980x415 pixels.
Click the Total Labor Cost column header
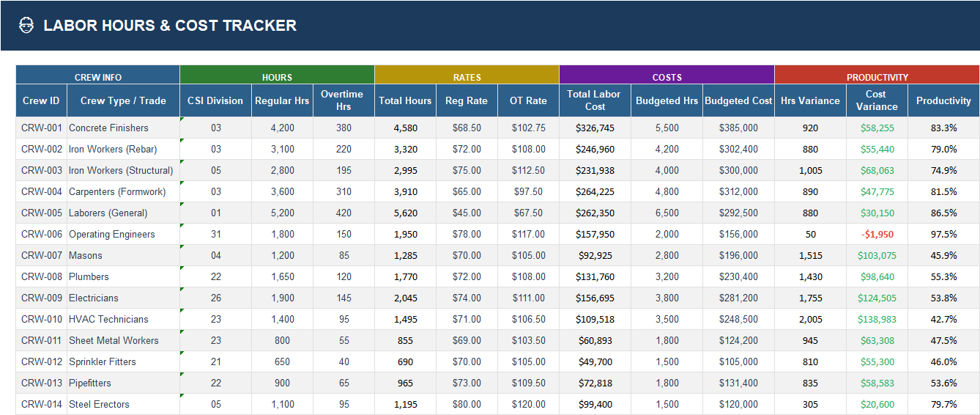click(595, 100)
